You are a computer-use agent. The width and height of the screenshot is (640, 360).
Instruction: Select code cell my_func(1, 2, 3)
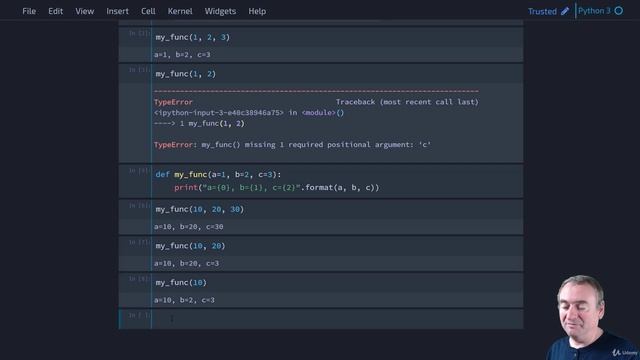[x=337, y=37]
